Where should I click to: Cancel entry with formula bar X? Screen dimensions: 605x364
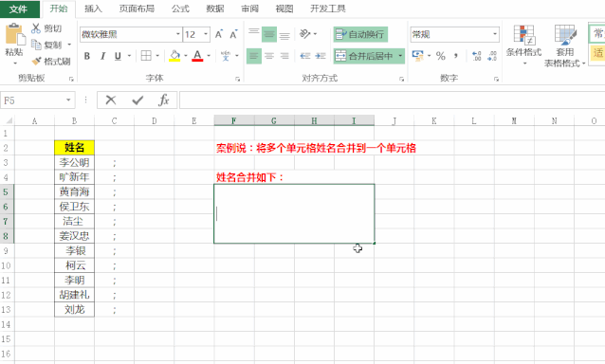[111, 100]
